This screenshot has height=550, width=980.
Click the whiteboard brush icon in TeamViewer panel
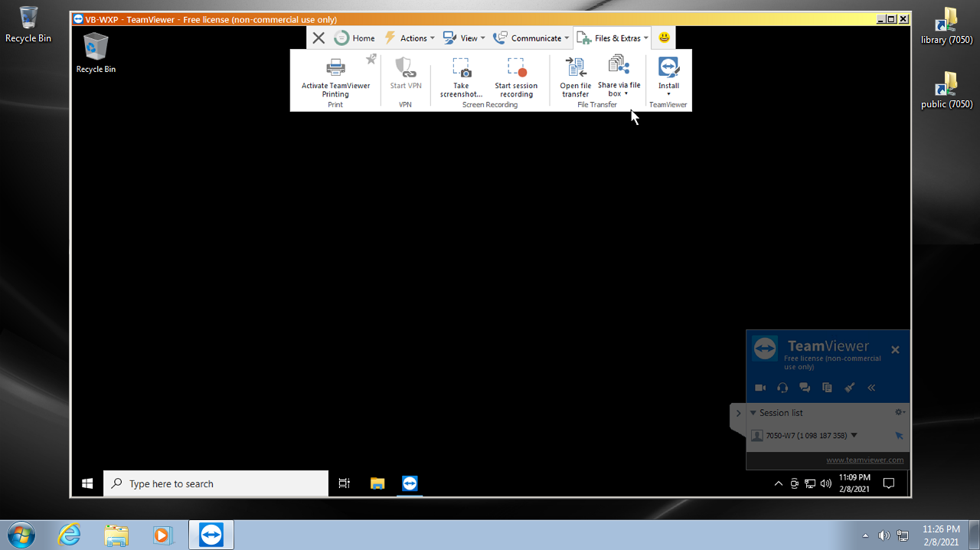[x=849, y=388]
